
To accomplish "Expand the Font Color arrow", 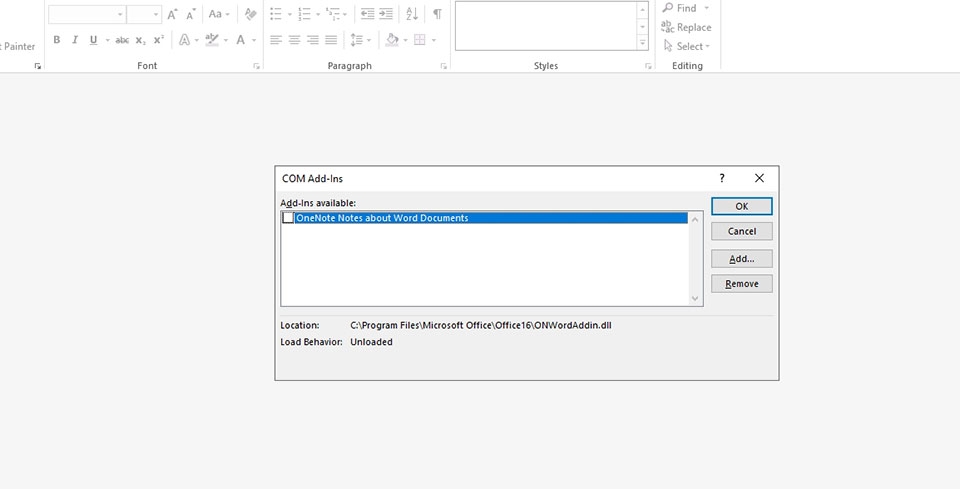I will (254, 40).
